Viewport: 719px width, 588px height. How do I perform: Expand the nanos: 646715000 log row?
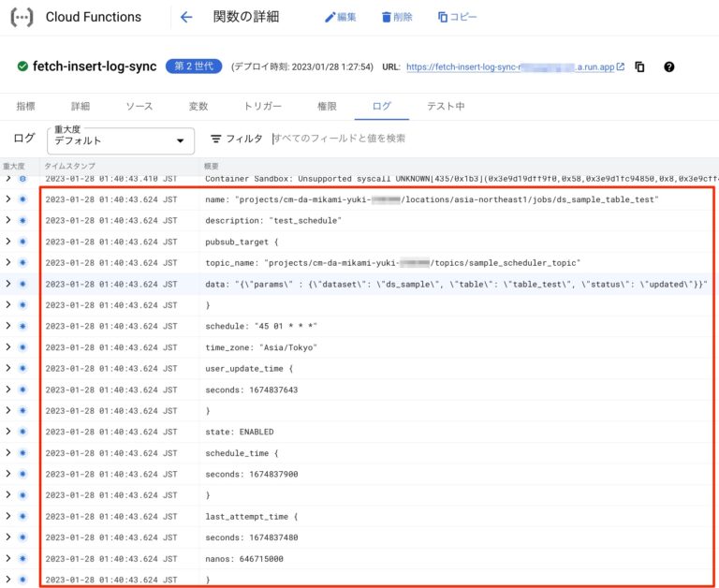click(x=7, y=559)
